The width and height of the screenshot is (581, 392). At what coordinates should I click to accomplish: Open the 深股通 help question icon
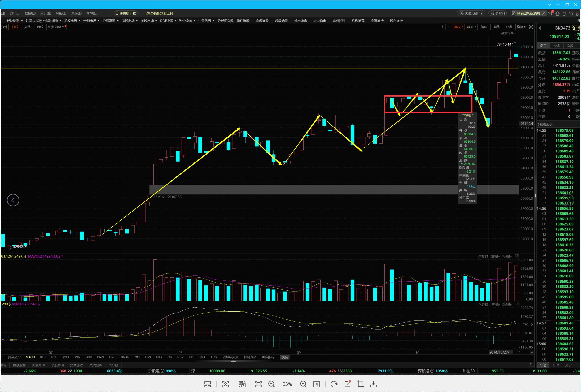pos(432,371)
